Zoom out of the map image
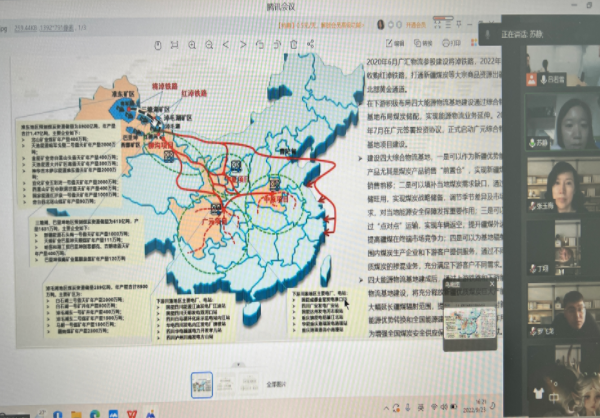Screen dimensions: 600x418 pos(209,45)
